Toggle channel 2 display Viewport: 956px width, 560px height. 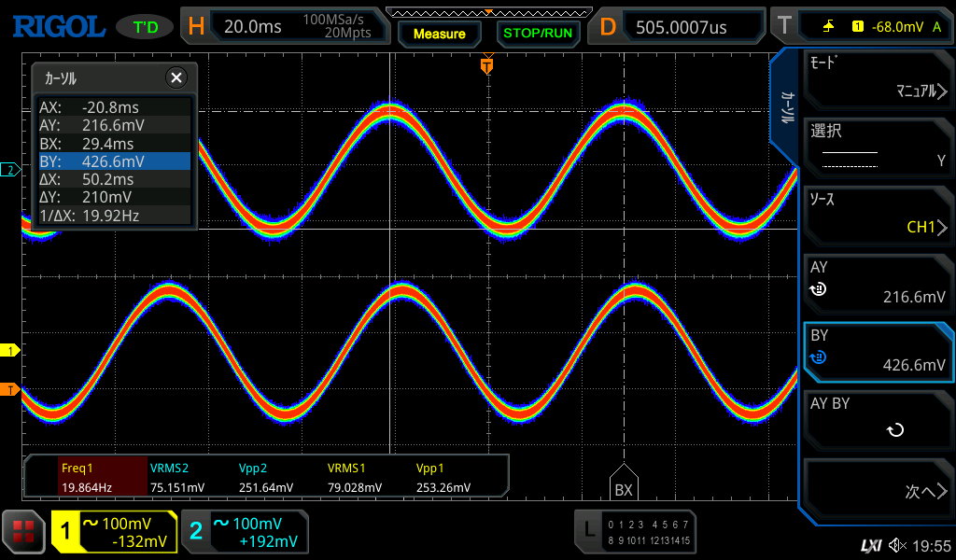(245, 532)
